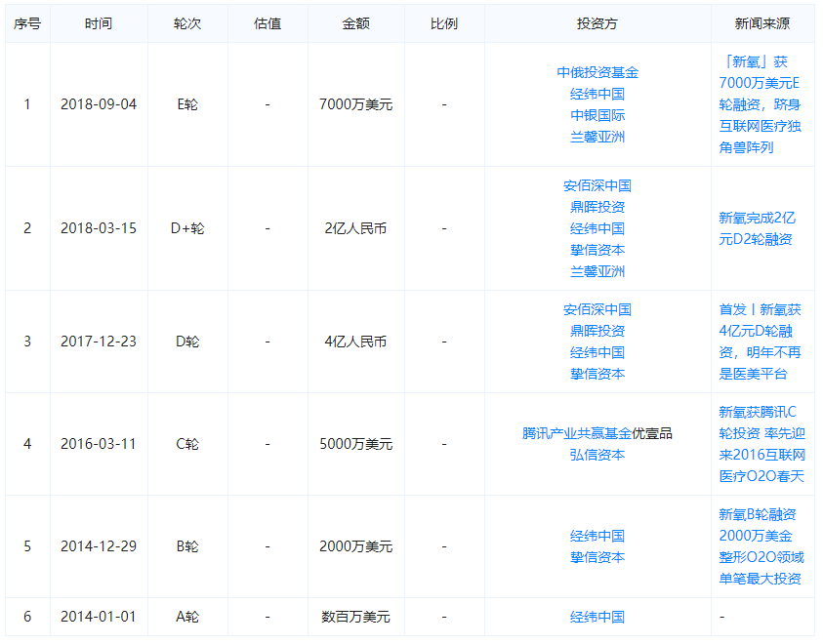Image resolution: width=823 pixels, height=644 pixels.
Task: Click the C轮 round cell
Action: coord(187,444)
